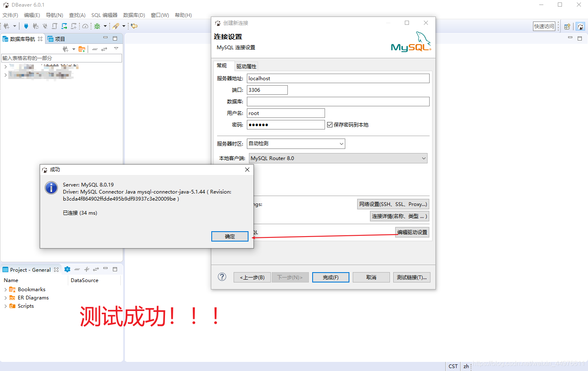Click the pen launch icon in toolbar
588x371 pixels.
(116, 26)
